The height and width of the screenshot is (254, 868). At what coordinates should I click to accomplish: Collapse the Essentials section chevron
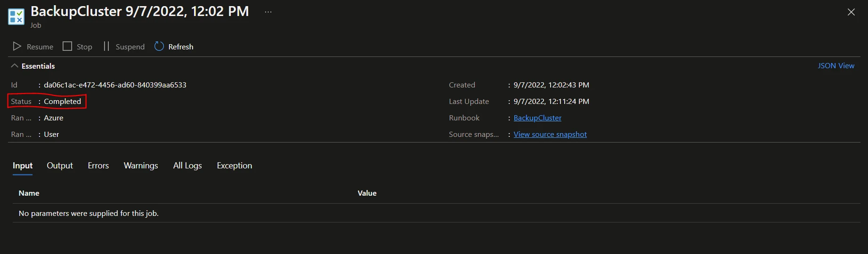(15, 66)
